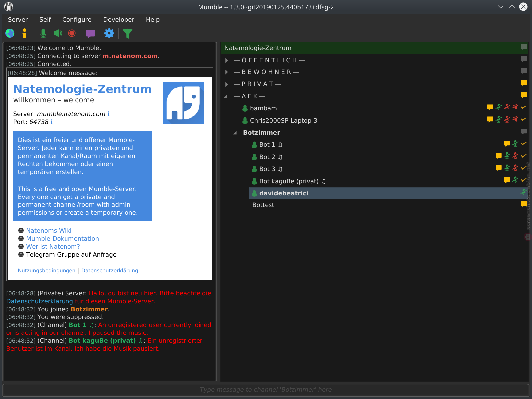Screen dimensions: 532x399
Task: Click Chris2000SP-Laptop-3's red muted microphone icon
Action: 507,119
